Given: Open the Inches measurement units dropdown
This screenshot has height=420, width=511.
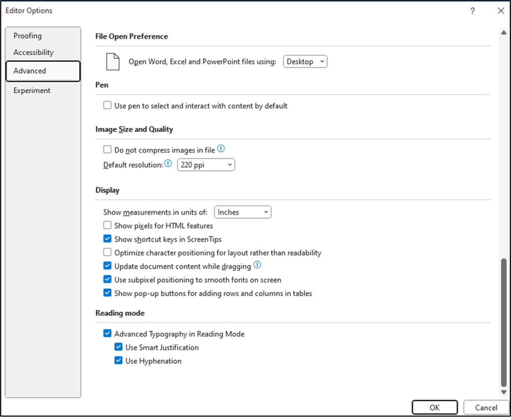Looking at the screenshot, I should tap(243, 212).
